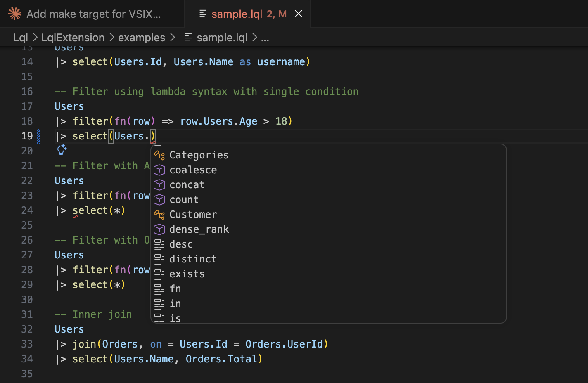
Task: Click 'select(*)' on line 24
Action: click(x=99, y=210)
